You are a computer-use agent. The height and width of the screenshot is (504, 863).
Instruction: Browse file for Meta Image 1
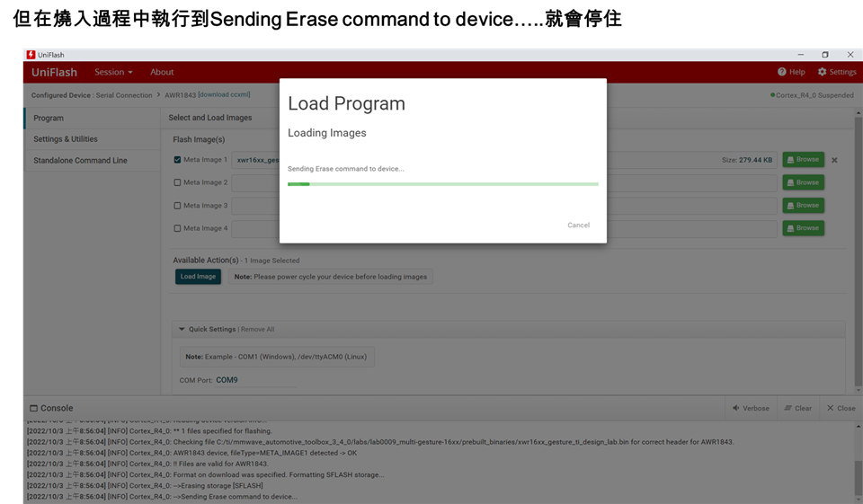click(803, 160)
